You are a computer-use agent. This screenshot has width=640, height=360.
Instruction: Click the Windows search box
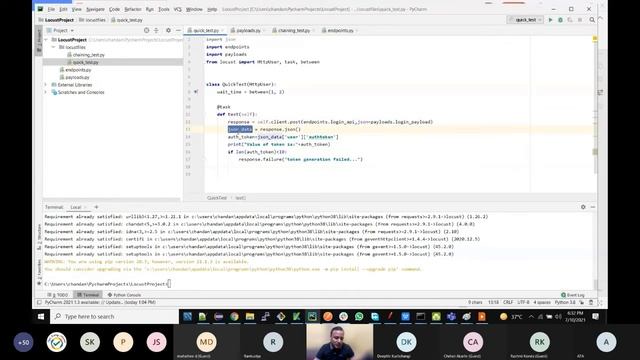pyautogui.click(x=114, y=316)
